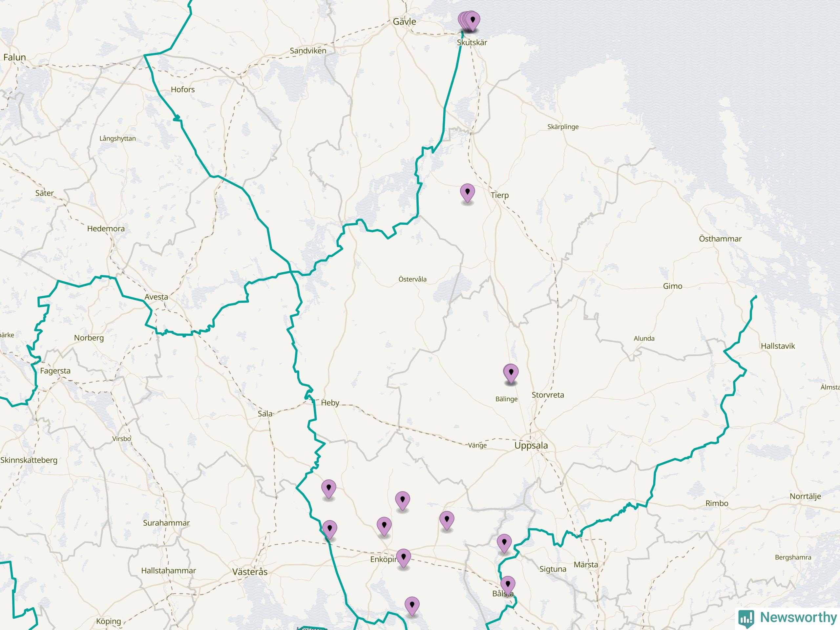This screenshot has height=630, width=840.
Task: Click the Hedemora town label
Action: 106,229
